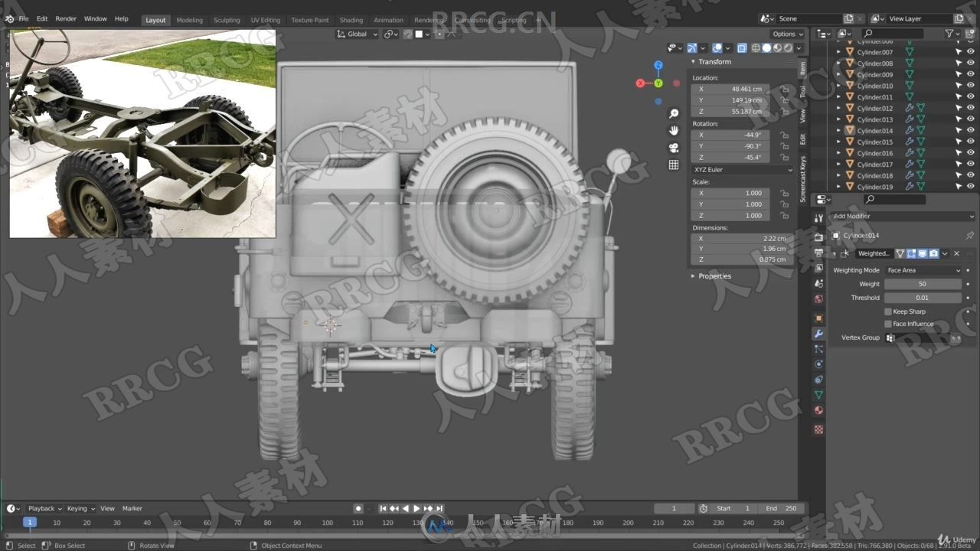Enable the Keep Sharp checkbox

coord(888,311)
